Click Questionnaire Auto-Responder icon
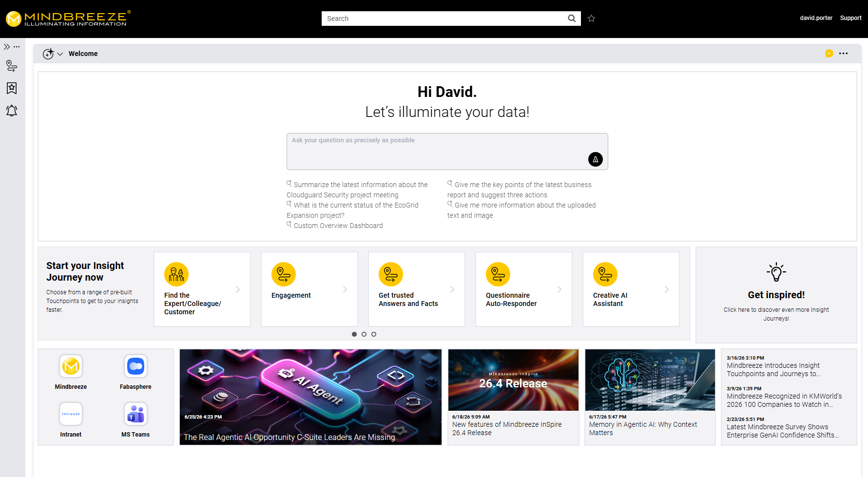The width and height of the screenshot is (868, 477). pyautogui.click(x=498, y=274)
